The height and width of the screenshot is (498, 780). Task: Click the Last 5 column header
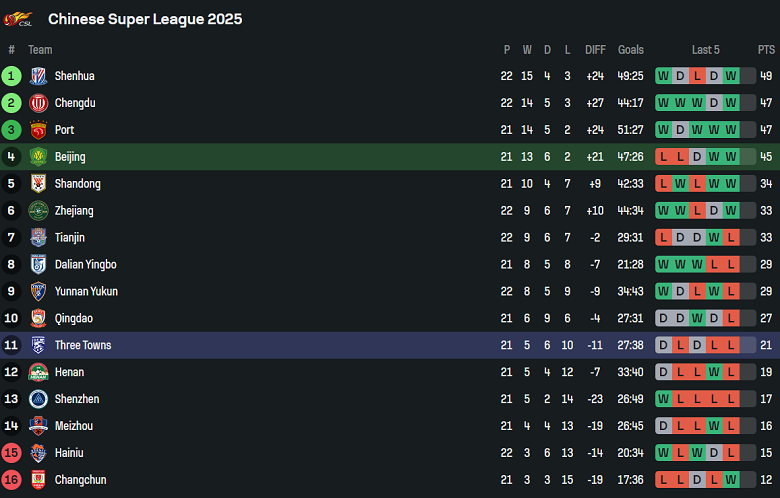point(705,50)
